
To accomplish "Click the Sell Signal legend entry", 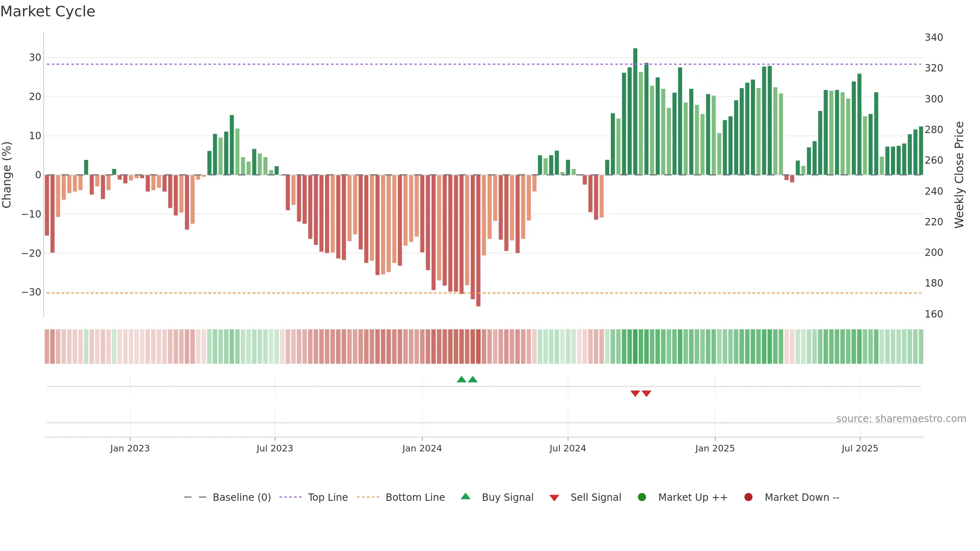I will click(x=585, y=497).
